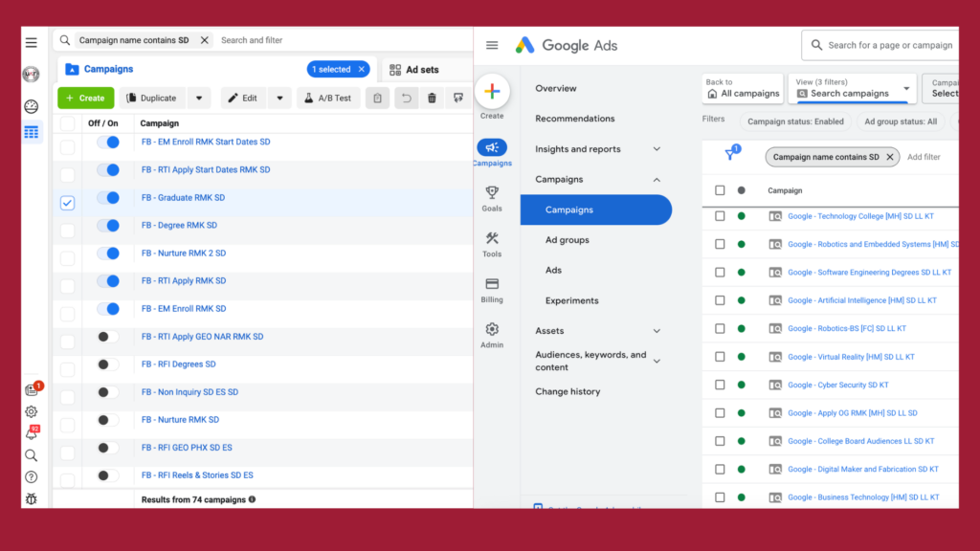
Task: Toggle off FB - EM Enroll RMK Start Dates SD
Action: click(108, 142)
